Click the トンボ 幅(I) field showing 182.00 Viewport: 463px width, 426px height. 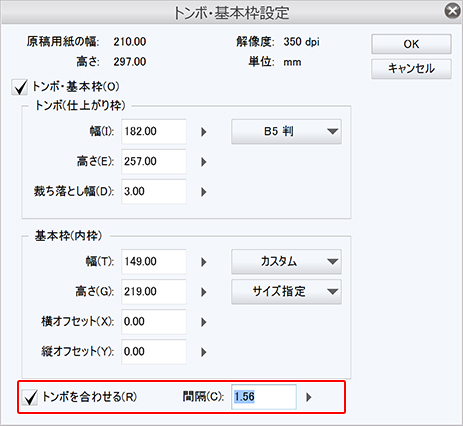click(x=154, y=132)
